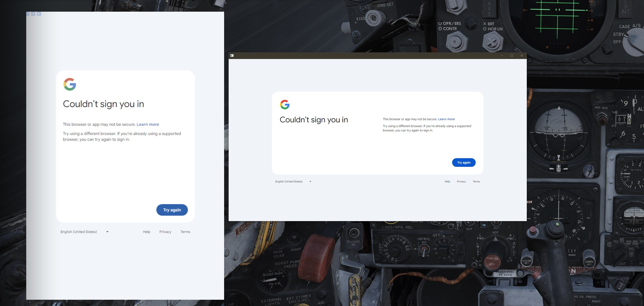The image size is (644, 306).
Task: Click the Google logo in the right window
Action: 285,105
